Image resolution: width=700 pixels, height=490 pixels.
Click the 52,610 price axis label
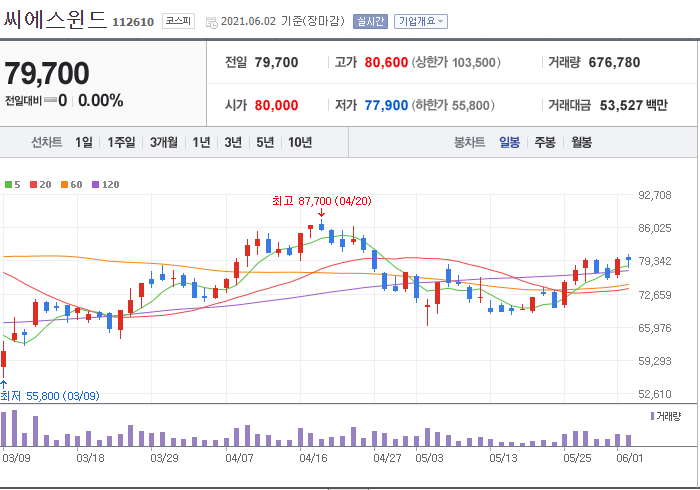pyautogui.click(x=655, y=394)
